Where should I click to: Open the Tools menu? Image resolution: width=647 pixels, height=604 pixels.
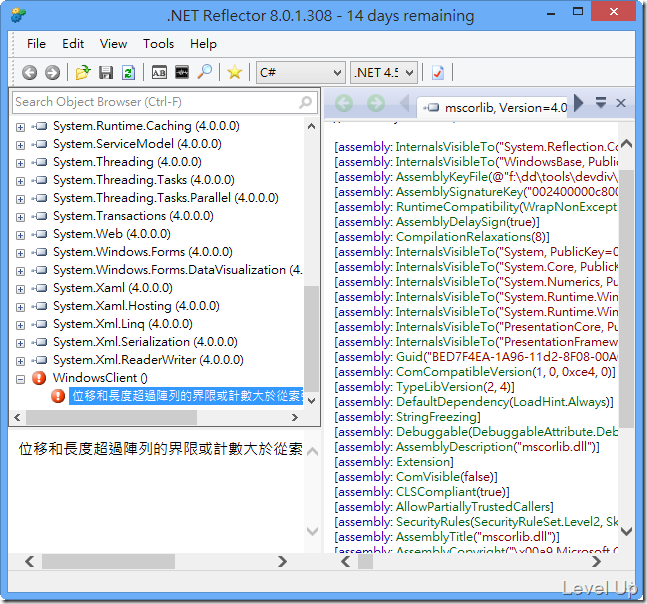[158, 44]
